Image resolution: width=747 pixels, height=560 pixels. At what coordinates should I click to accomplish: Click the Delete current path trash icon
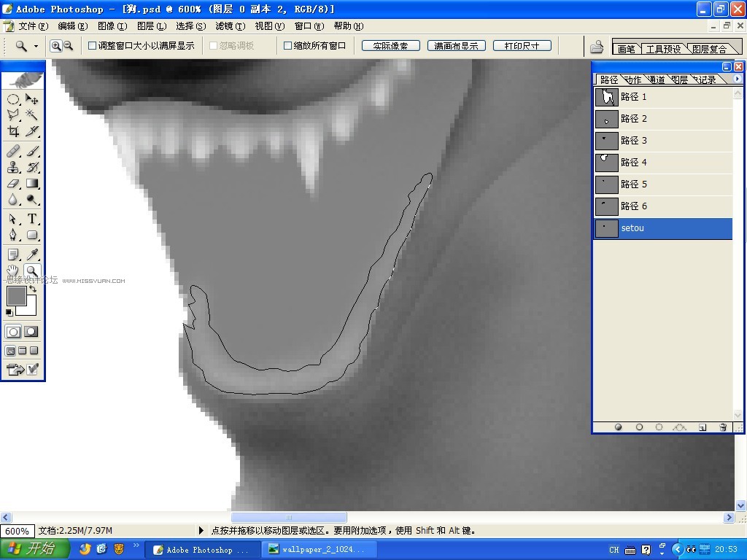click(723, 427)
